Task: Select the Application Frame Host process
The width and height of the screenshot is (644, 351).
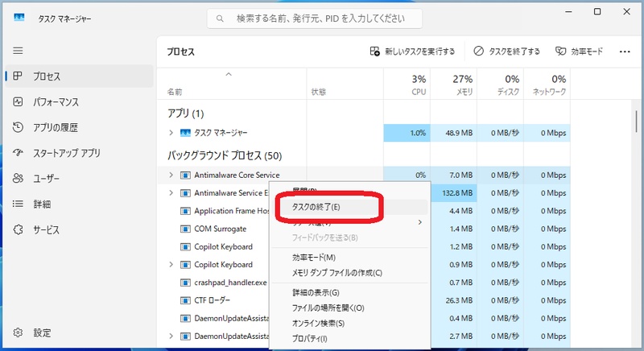Action: [x=232, y=211]
